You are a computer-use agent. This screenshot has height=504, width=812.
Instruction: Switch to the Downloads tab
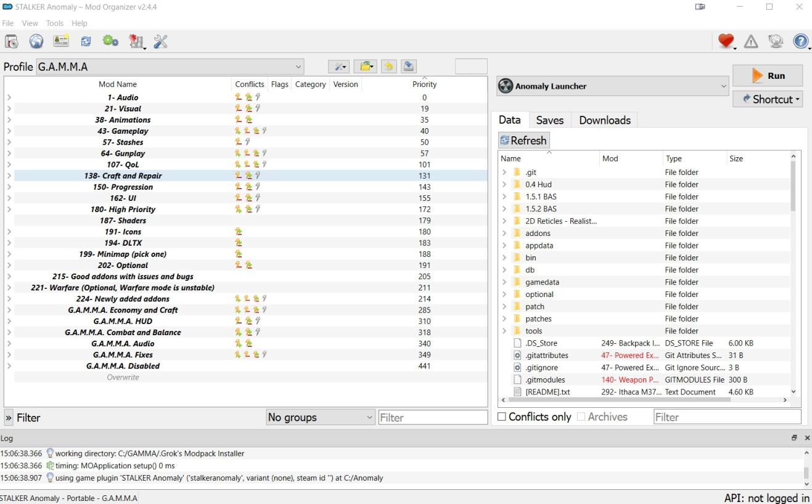tap(604, 120)
